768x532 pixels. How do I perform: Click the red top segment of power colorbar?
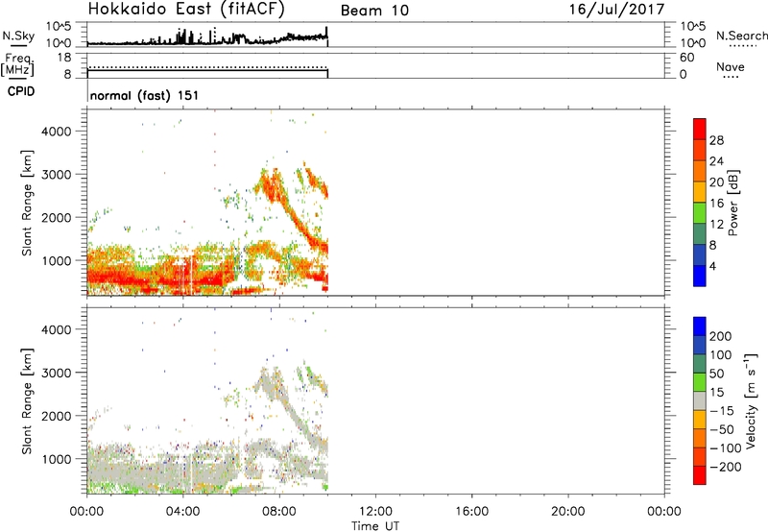click(700, 129)
